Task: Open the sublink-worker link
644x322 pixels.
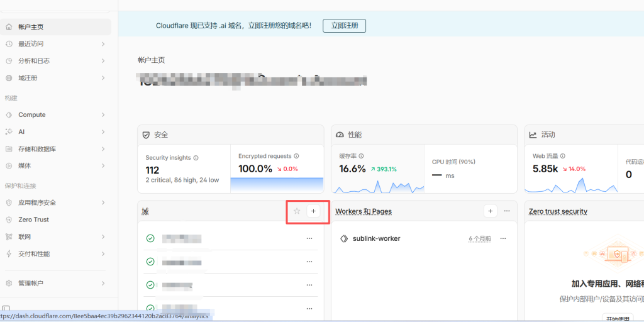Action: pyautogui.click(x=376, y=239)
